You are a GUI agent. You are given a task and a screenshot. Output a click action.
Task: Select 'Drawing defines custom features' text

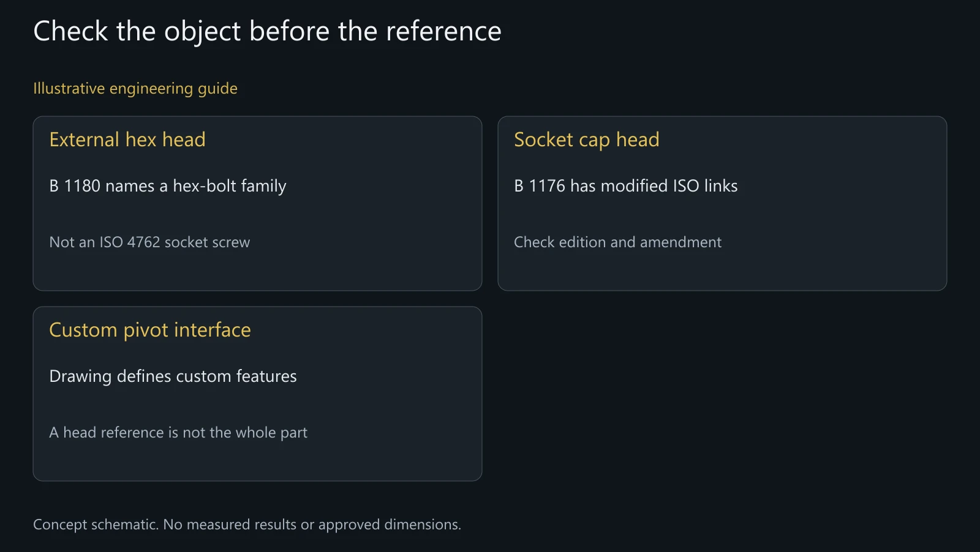(173, 376)
